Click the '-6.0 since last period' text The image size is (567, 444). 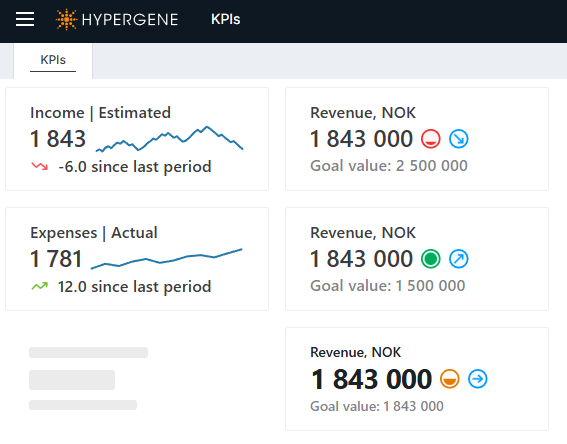click(x=135, y=167)
